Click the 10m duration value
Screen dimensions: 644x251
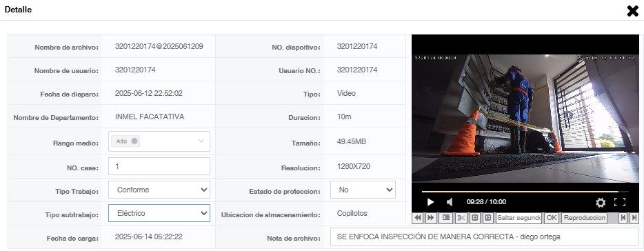[x=344, y=117]
